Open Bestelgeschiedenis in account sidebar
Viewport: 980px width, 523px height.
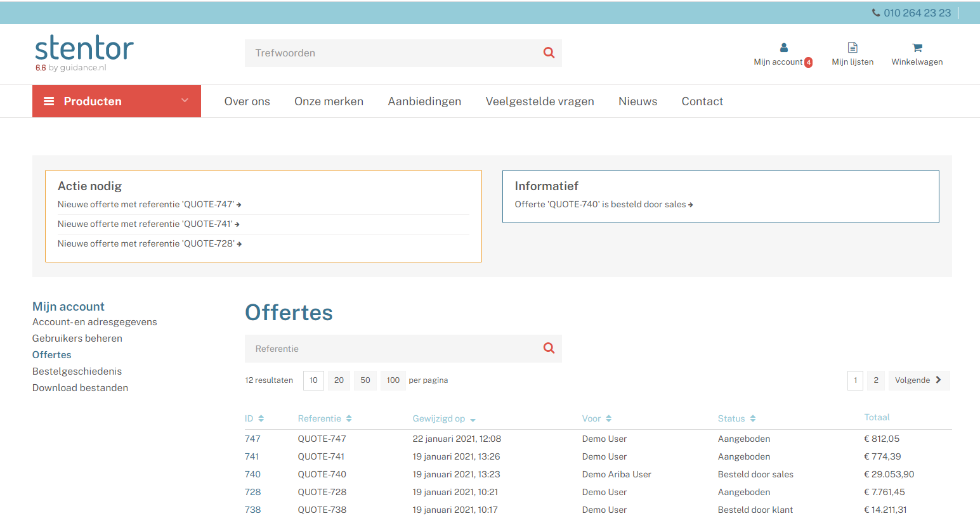point(77,371)
